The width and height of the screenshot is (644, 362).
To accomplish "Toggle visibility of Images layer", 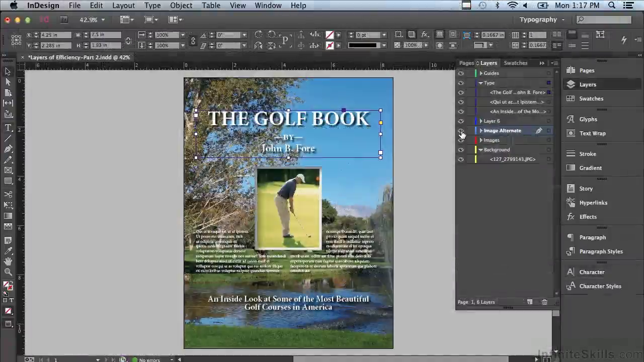I will click(x=461, y=140).
